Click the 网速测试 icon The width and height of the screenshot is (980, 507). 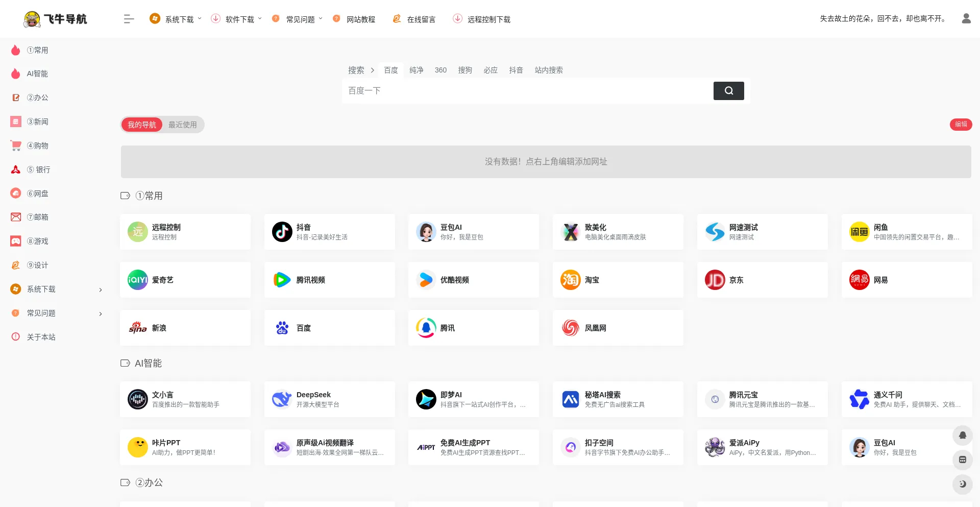(715, 232)
